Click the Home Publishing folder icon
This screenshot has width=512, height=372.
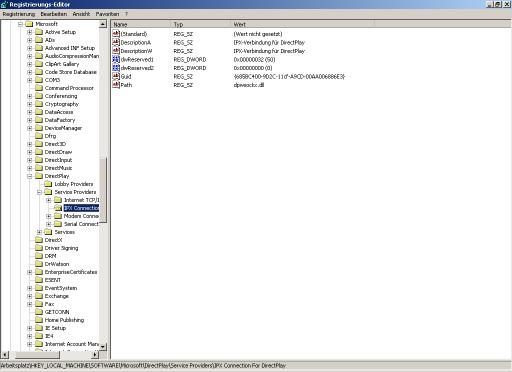(x=39, y=320)
